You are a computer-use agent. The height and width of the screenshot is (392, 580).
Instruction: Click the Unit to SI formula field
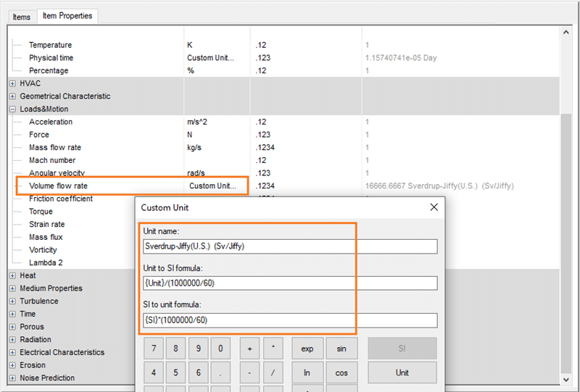point(291,283)
